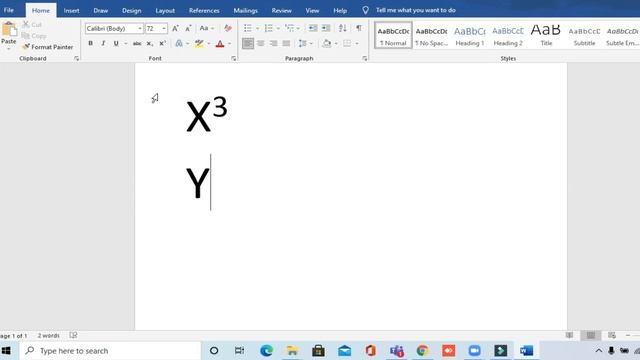The image size is (640, 360).
Task: Switch to Insert tab
Action: coord(71,10)
